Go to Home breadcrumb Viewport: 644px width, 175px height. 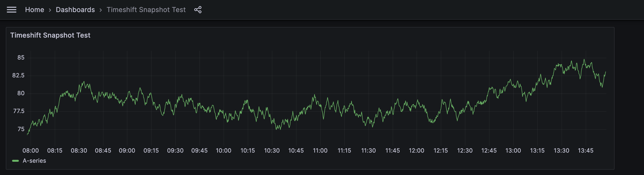(35, 10)
